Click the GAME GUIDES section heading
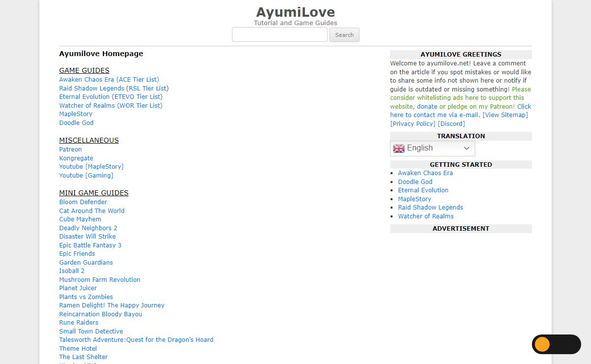Screen dimensions: 591x364 (x=84, y=70)
